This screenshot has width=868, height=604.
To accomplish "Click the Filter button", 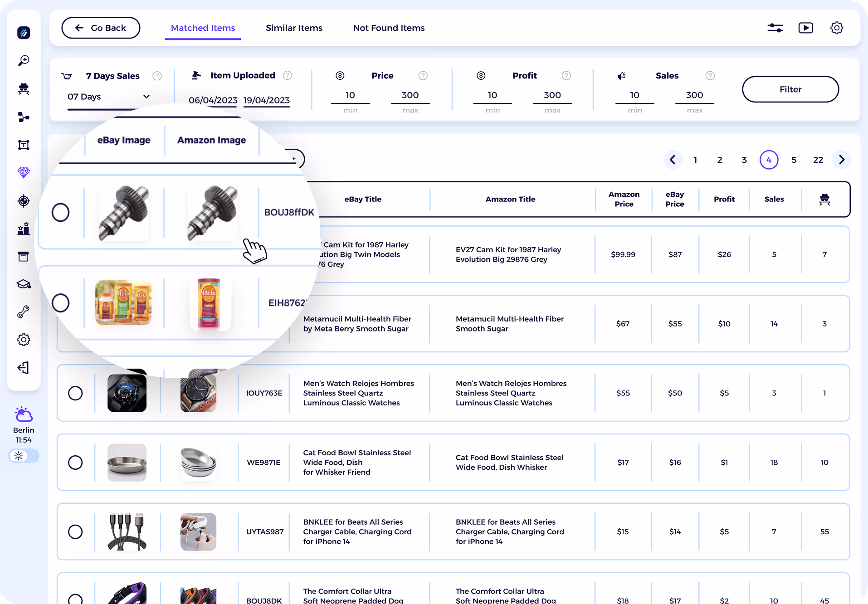I will (x=790, y=89).
